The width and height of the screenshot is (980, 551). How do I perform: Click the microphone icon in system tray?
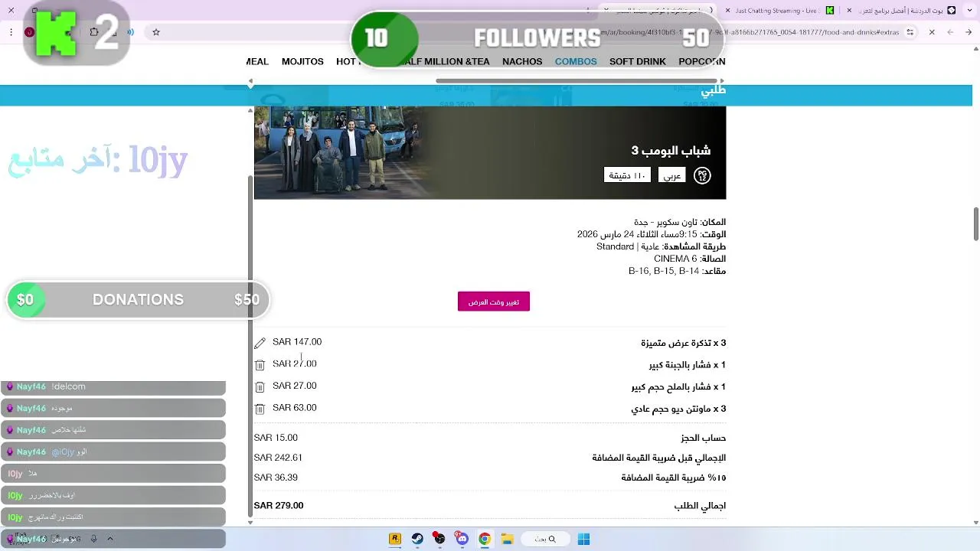coord(93,539)
